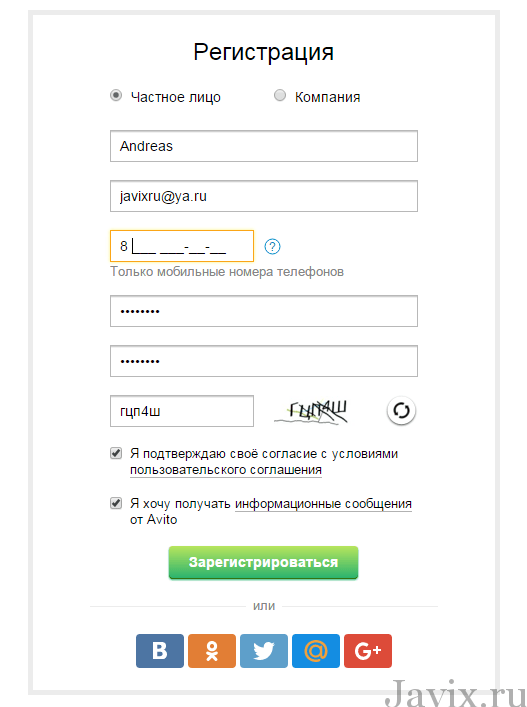This screenshot has height=707, width=527.
Task: Focus the captcha text field гцп4ш
Action: tap(182, 411)
